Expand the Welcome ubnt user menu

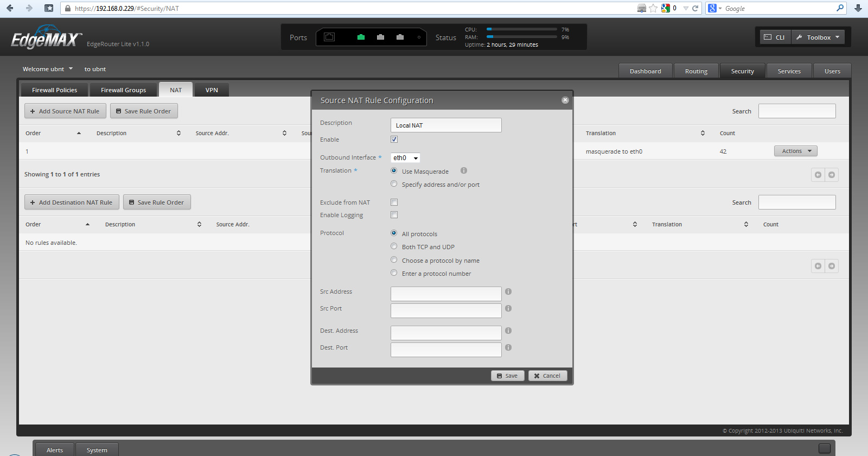pyautogui.click(x=48, y=69)
